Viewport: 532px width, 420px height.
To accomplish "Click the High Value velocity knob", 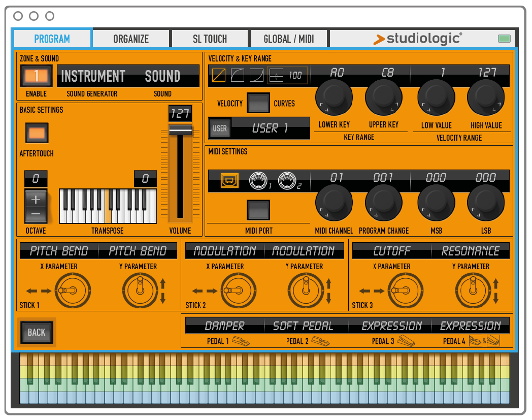I will pos(486,98).
